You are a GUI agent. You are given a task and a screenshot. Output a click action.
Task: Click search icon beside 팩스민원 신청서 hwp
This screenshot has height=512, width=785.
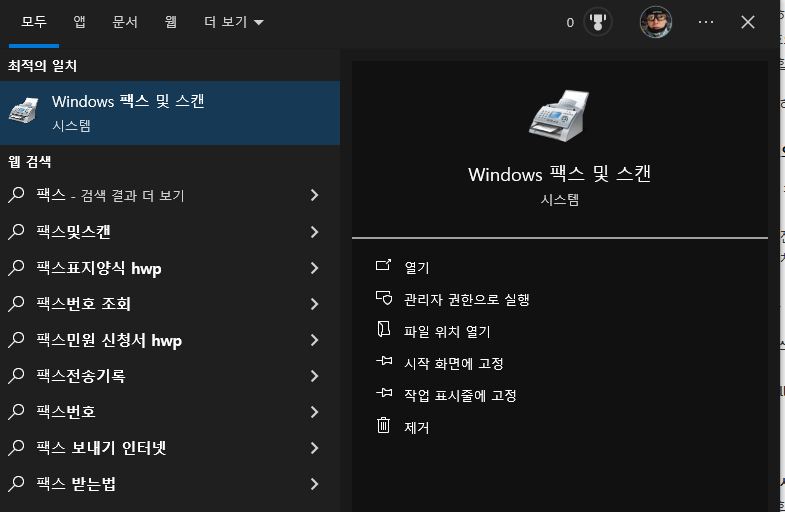click(16, 340)
